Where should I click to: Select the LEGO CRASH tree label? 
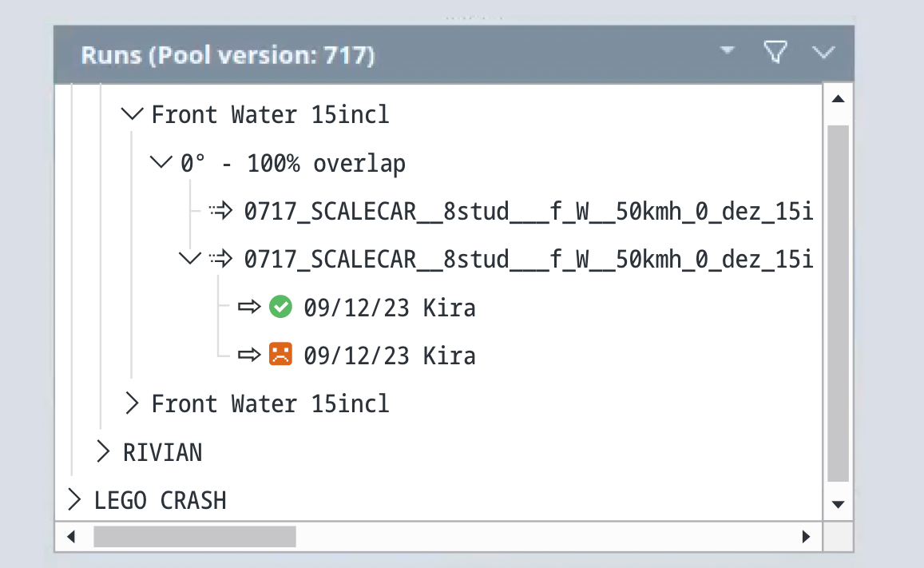click(161, 501)
